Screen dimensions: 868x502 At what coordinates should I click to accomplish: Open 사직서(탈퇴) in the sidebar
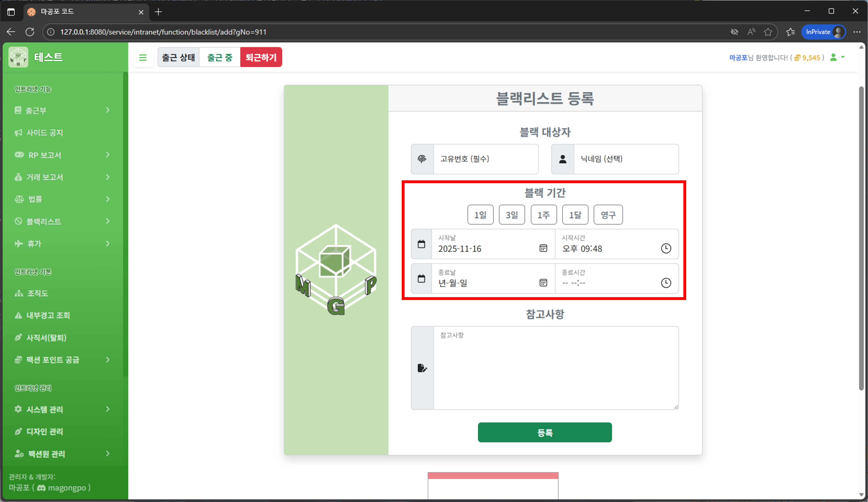pyautogui.click(x=46, y=338)
